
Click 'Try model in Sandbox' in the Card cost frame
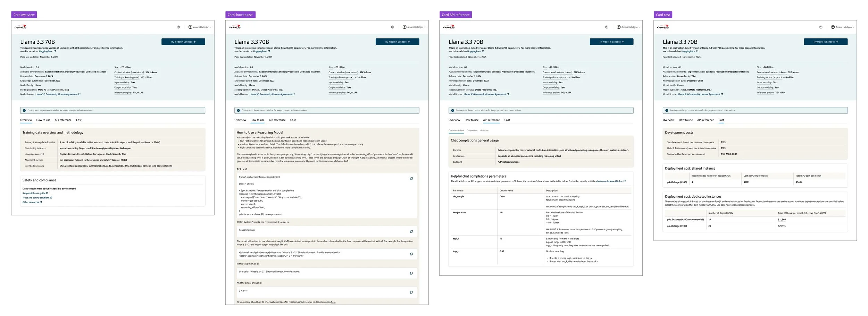tap(826, 42)
